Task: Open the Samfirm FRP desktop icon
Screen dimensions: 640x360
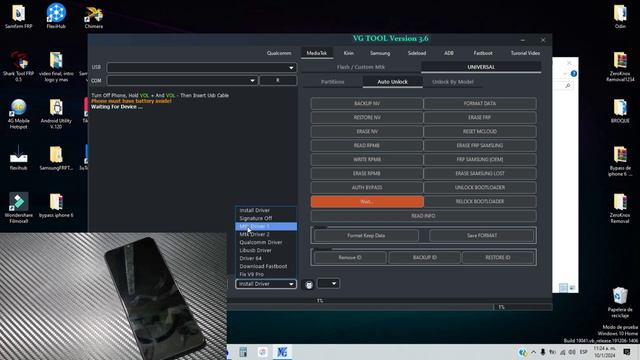Action: (18, 16)
